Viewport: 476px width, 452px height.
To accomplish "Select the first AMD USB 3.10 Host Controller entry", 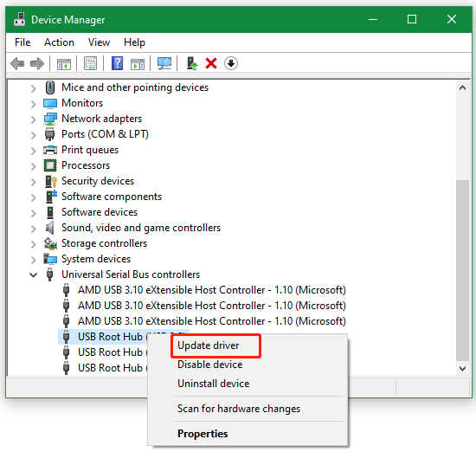I will pyautogui.click(x=212, y=290).
